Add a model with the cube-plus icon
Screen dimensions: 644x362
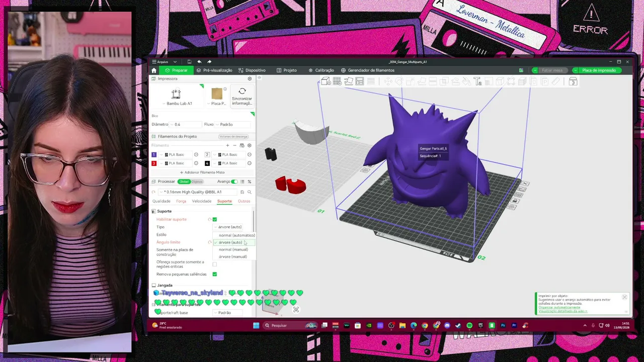(326, 81)
